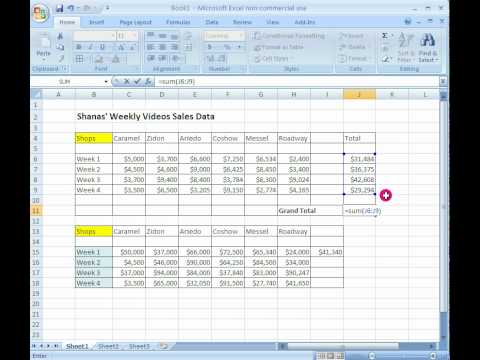The image size is (480, 360).
Task: Select column J header
Action: pos(359,94)
